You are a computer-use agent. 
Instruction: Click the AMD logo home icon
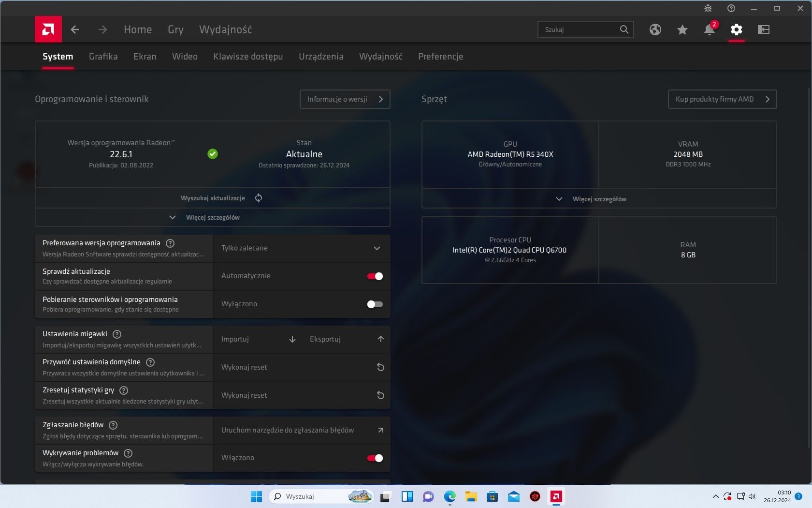(x=48, y=30)
